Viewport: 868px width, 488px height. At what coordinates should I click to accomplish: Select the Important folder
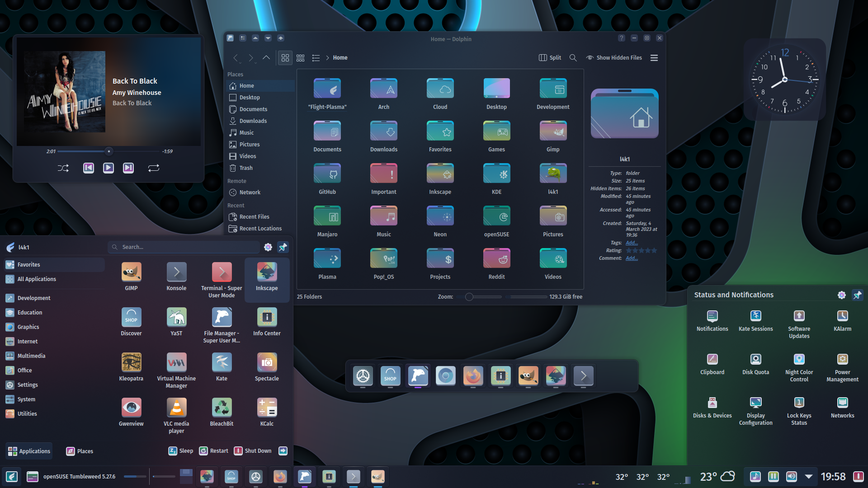coord(384,179)
